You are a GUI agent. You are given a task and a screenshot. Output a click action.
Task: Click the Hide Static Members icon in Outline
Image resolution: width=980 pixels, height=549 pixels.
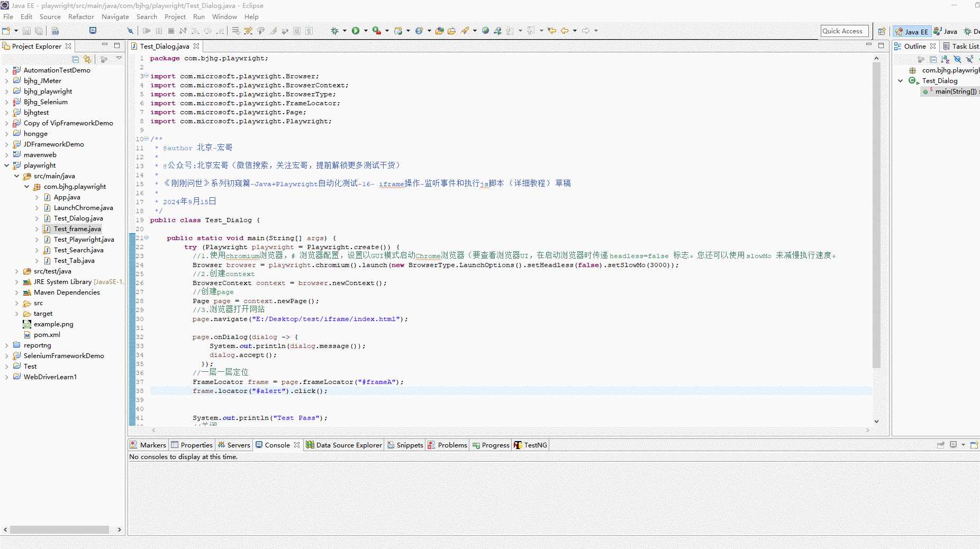pyautogui.click(x=969, y=59)
